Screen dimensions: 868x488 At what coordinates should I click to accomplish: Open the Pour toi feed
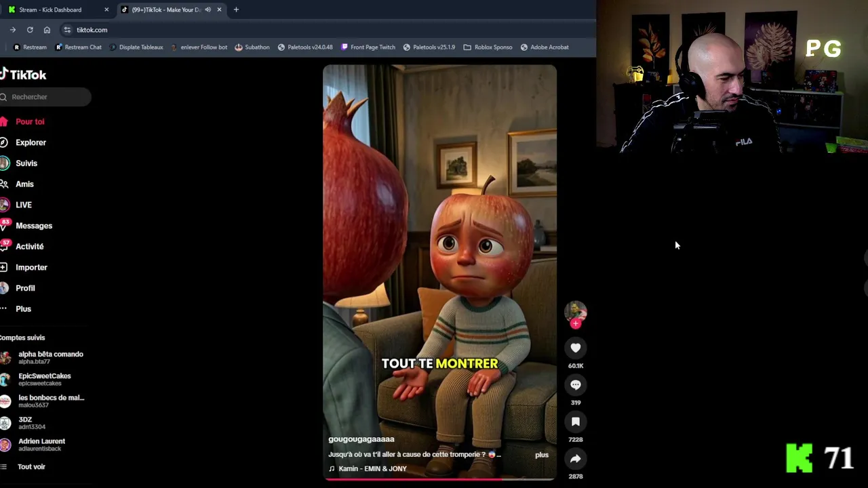(23, 121)
